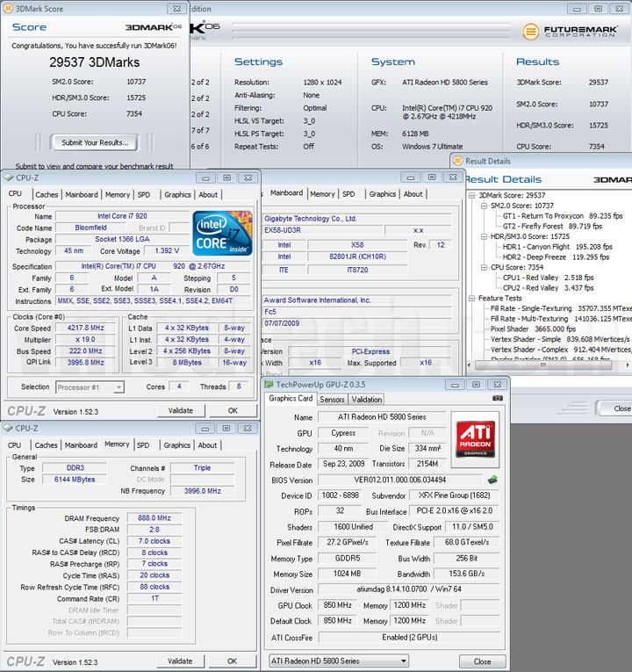Open GPU-Z Validation tab

(367, 400)
